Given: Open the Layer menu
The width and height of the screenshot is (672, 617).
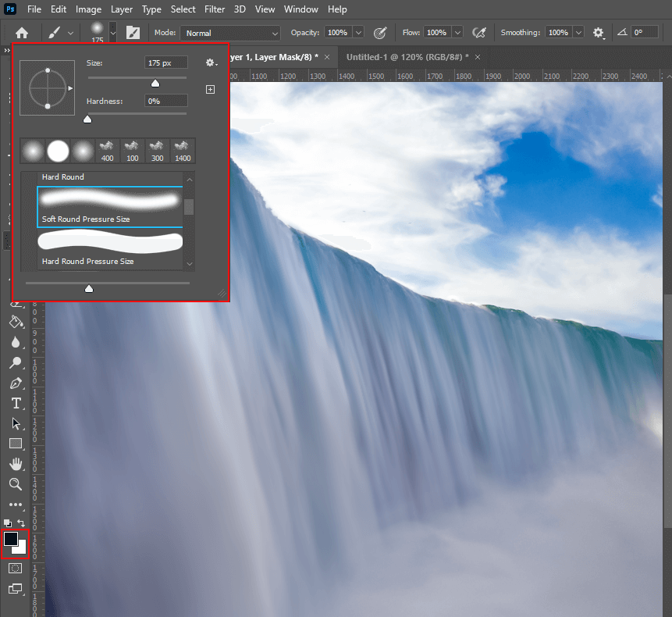Looking at the screenshot, I should (x=122, y=9).
